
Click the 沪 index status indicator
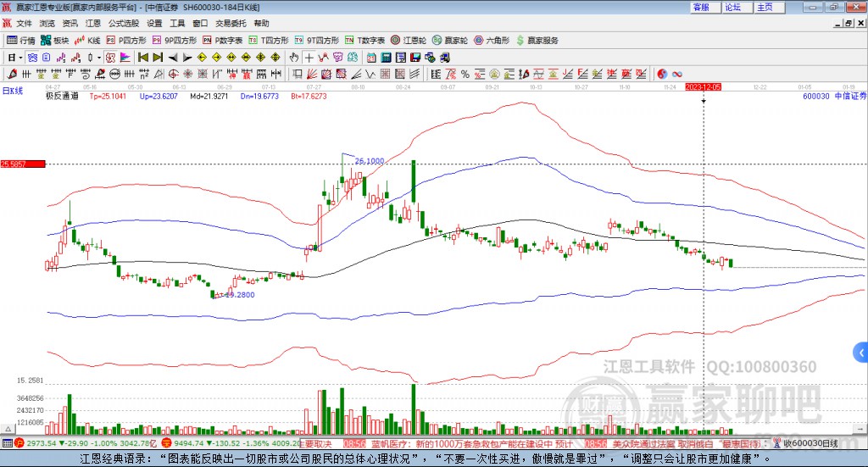[19, 443]
